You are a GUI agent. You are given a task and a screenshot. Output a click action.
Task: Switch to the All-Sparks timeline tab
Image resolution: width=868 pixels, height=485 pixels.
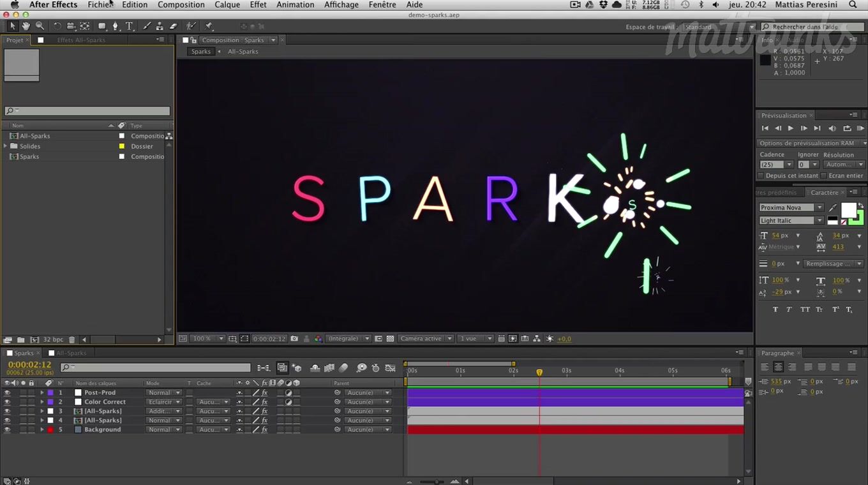point(71,354)
